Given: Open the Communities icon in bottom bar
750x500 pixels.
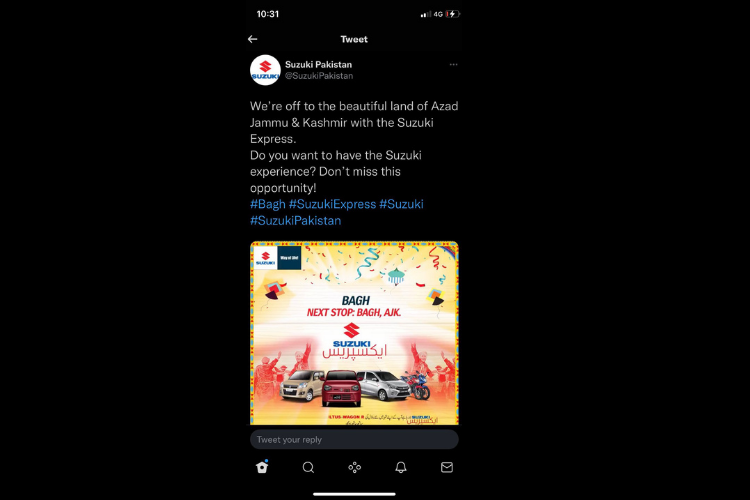Looking at the screenshot, I should point(354,467).
